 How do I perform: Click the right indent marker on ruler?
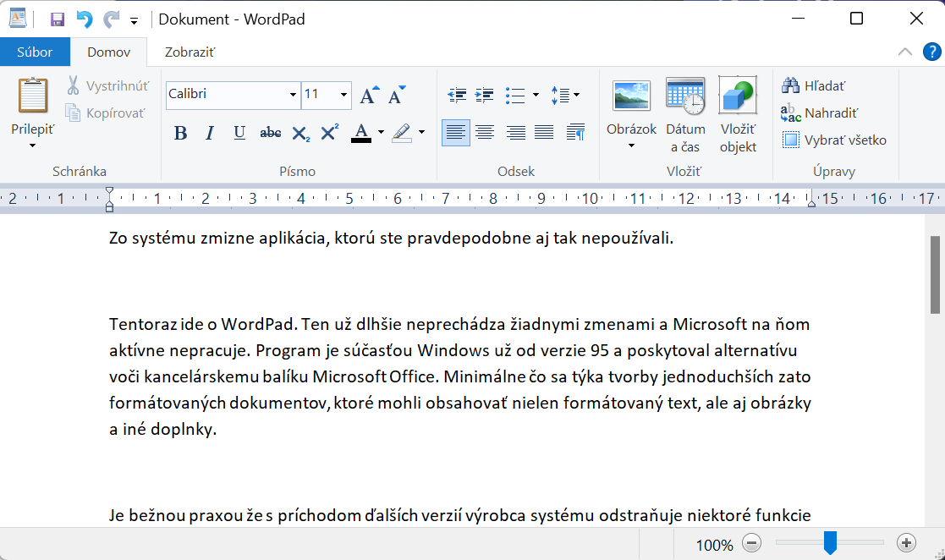(x=811, y=204)
